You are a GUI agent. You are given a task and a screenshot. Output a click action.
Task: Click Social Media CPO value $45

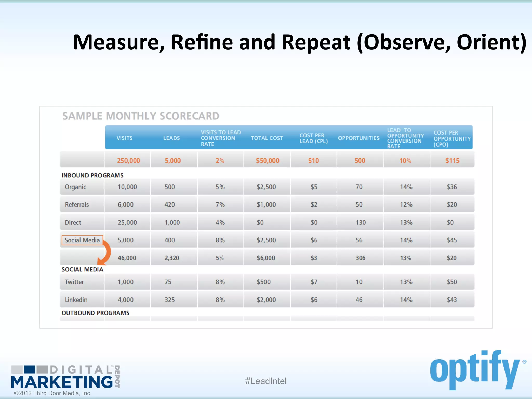tap(452, 240)
